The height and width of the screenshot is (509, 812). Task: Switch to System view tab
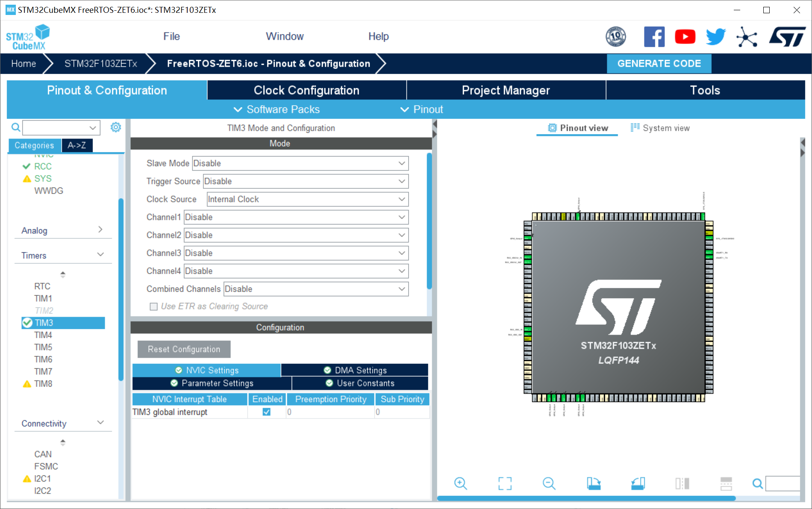[x=660, y=128]
